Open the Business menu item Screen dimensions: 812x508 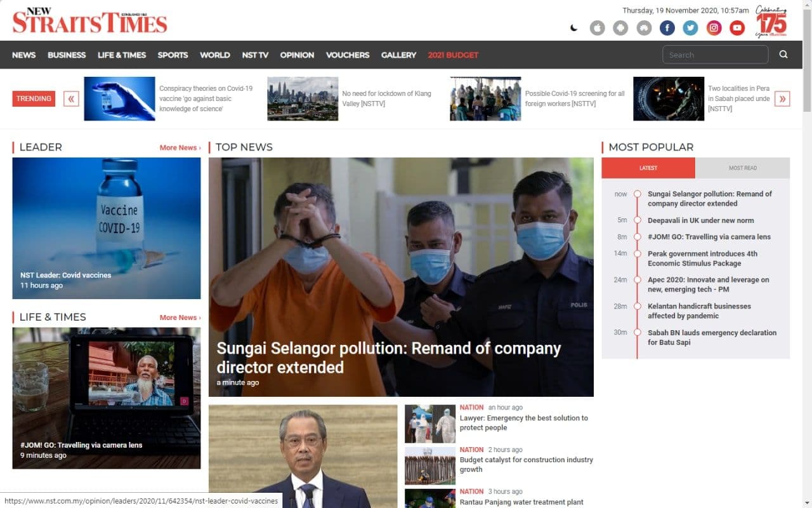point(67,55)
